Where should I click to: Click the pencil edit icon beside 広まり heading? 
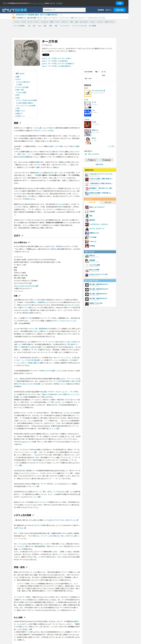click(x=22, y=235)
